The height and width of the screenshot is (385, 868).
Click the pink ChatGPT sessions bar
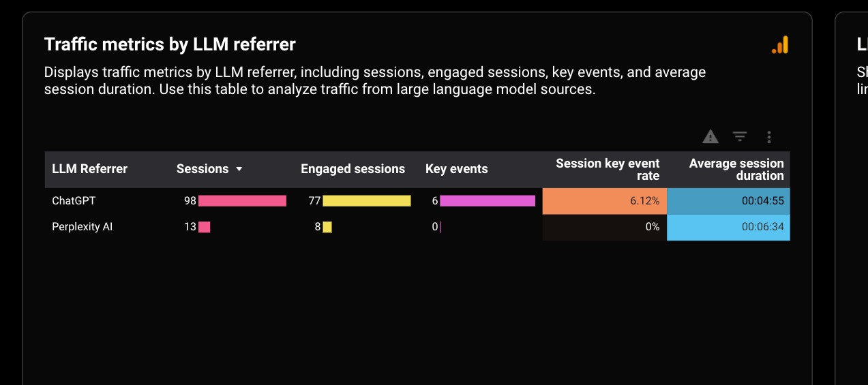242,201
